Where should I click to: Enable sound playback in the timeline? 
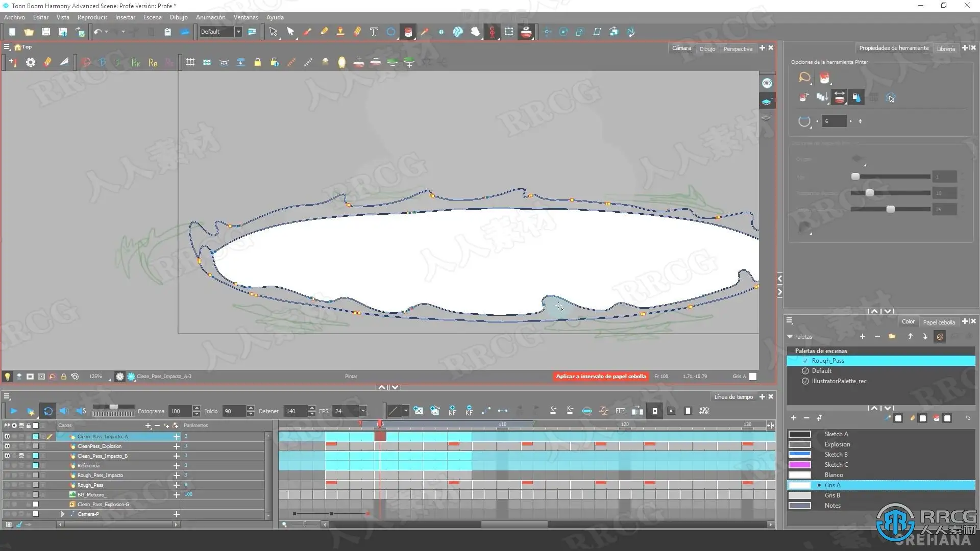click(64, 411)
